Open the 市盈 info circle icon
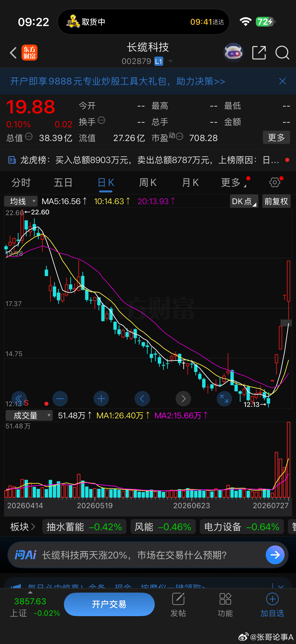296x644 pixels. 179,137
